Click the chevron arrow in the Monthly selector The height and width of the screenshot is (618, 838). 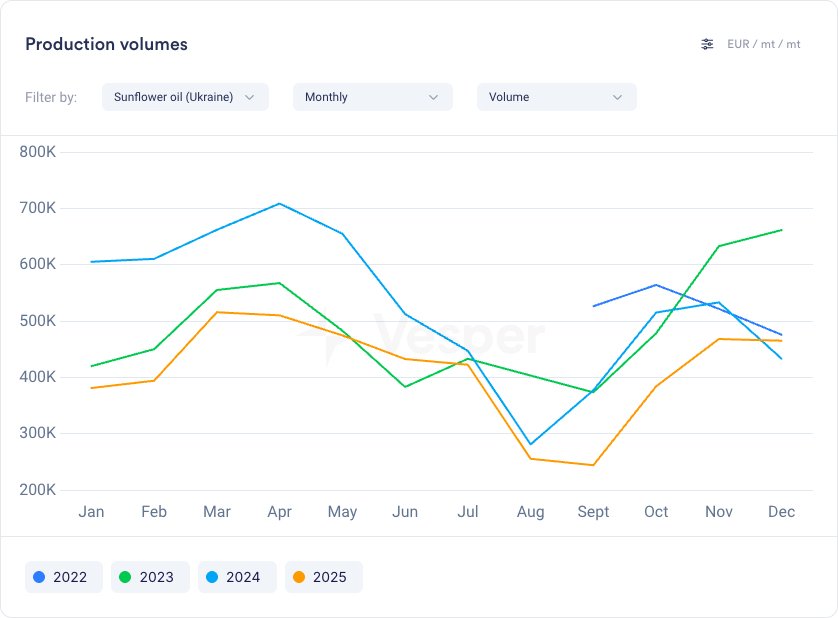tap(433, 97)
